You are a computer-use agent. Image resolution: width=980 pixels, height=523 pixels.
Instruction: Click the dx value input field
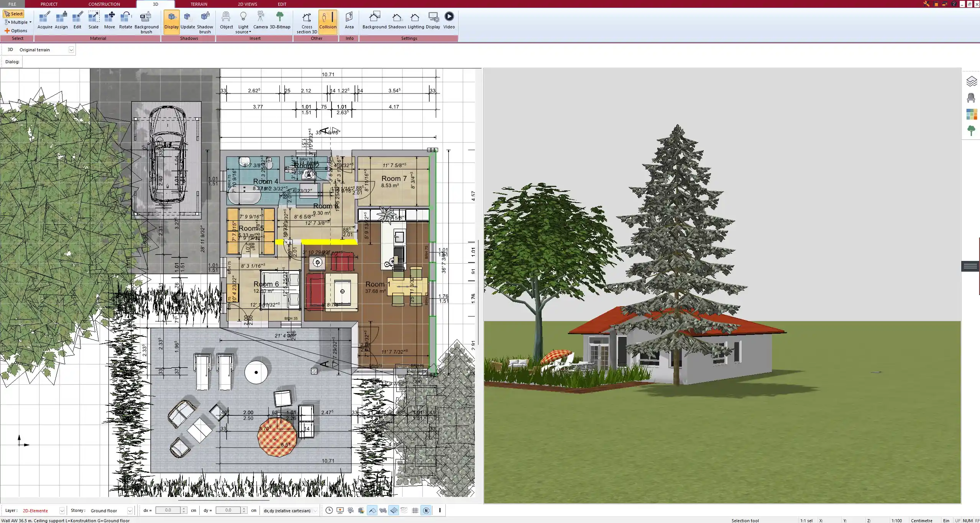click(x=168, y=510)
